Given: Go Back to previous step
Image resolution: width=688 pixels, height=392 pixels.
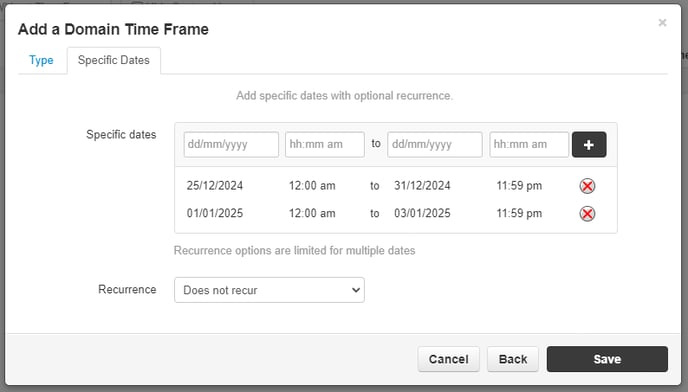Looking at the screenshot, I should [512, 359].
